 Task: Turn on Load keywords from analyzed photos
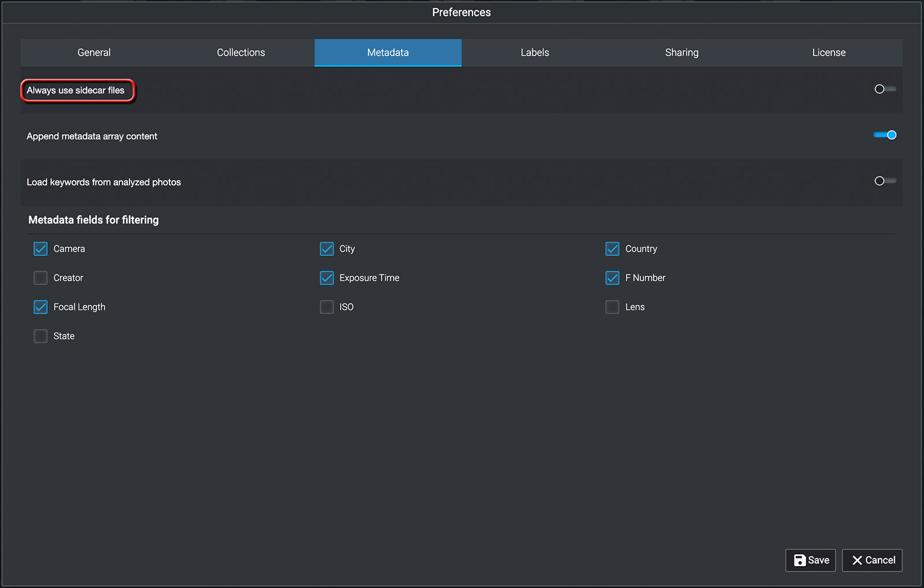point(884,181)
